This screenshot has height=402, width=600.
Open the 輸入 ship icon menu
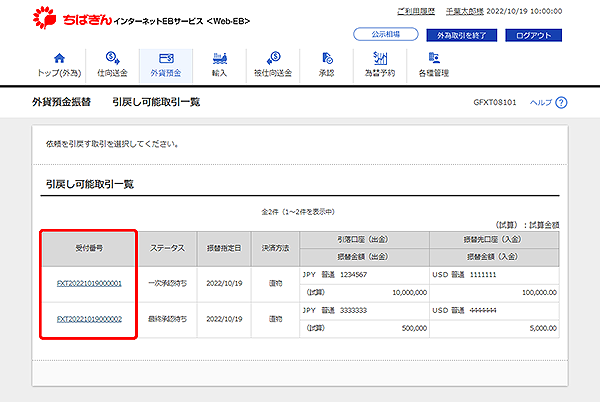(x=220, y=58)
